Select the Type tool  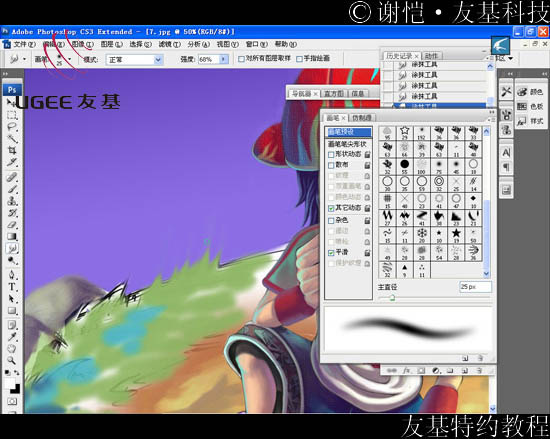(x=12, y=286)
